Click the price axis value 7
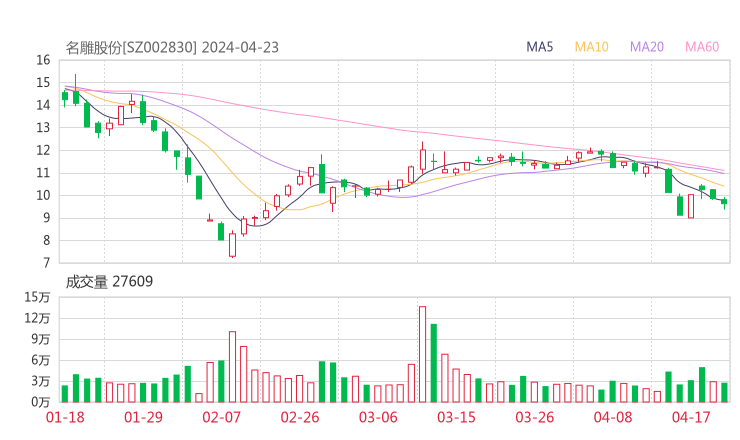The width and height of the screenshot is (740, 440). point(46,262)
